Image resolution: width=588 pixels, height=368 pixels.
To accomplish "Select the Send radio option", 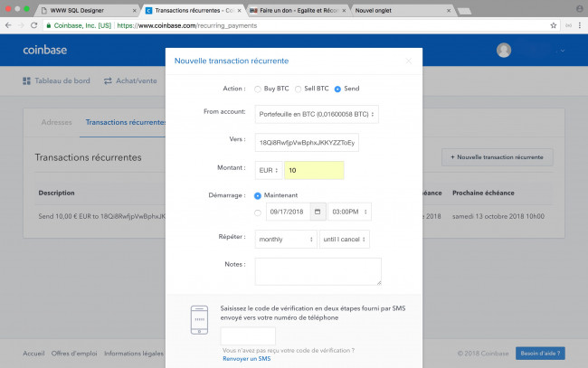I will click(x=337, y=90).
